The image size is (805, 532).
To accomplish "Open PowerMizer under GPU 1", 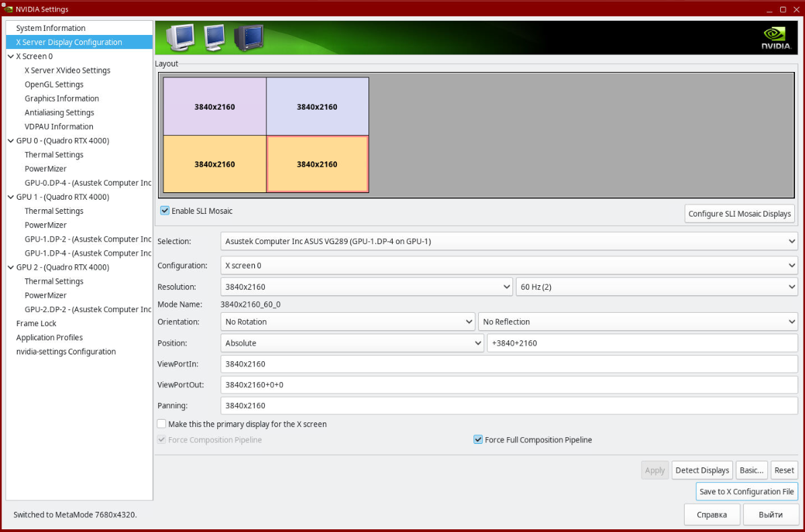I will (46, 225).
